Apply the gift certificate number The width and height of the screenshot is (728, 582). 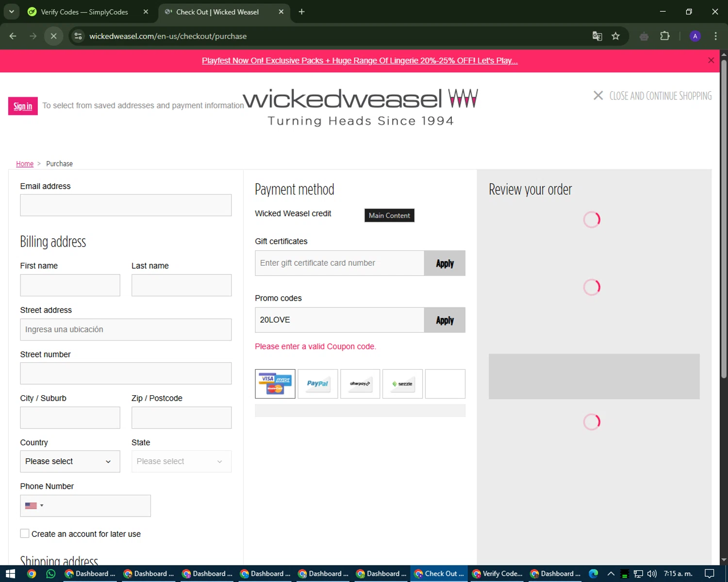[445, 263]
